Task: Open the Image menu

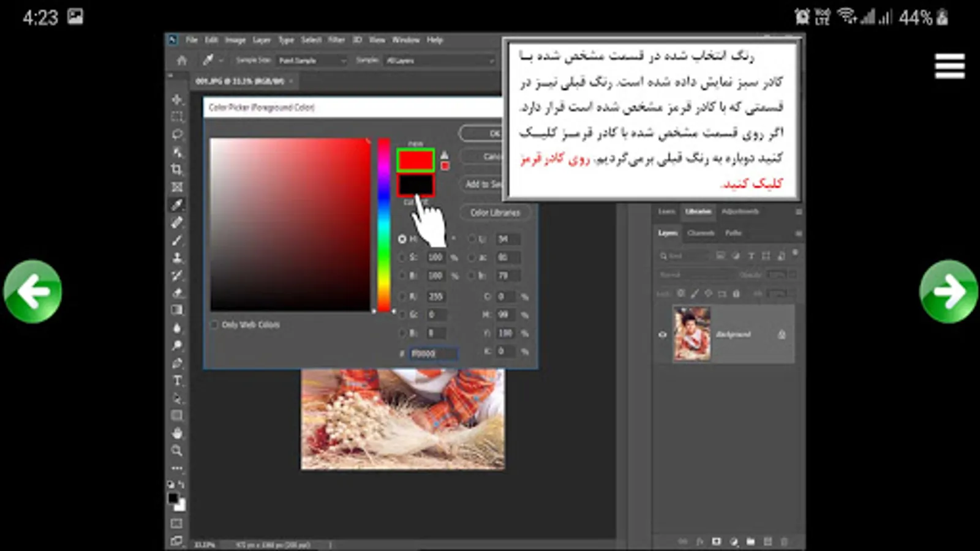Action: pyautogui.click(x=235, y=40)
